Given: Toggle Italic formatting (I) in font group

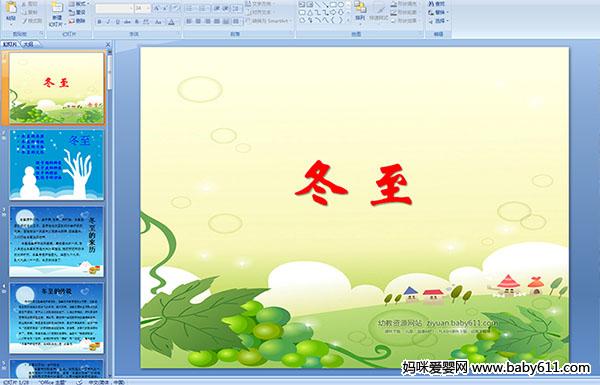Looking at the screenshot, I should (x=108, y=22).
